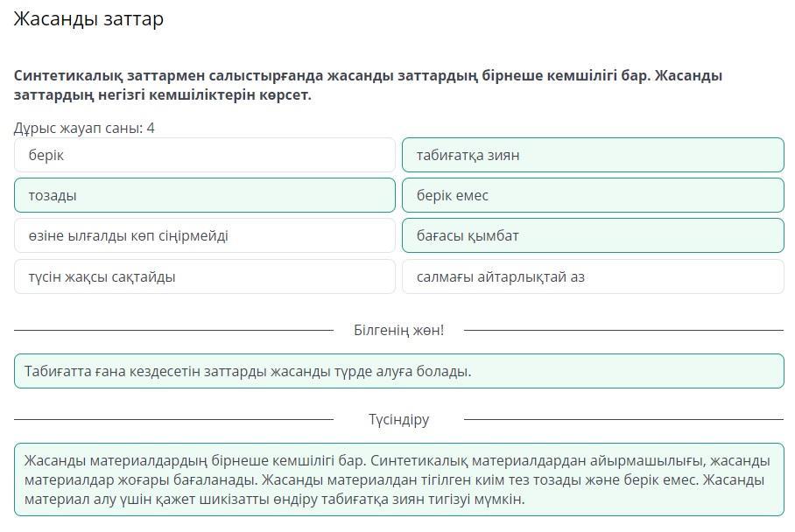This screenshot has height=532, width=795.
Task: Select "салмағы айтарлықтай аз" answer option
Action: (593, 276)
